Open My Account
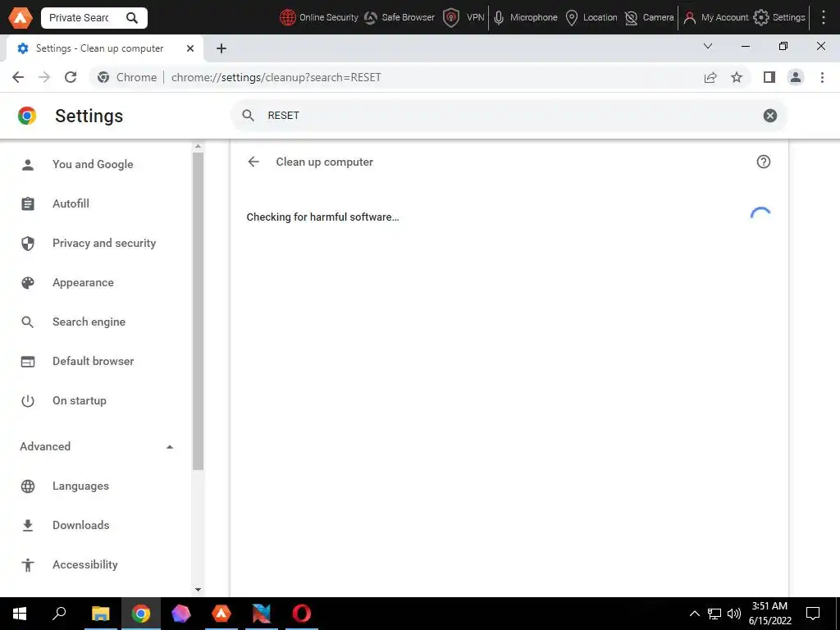The height and width of the screenshot is (630, 840). [x=715, y=18]
